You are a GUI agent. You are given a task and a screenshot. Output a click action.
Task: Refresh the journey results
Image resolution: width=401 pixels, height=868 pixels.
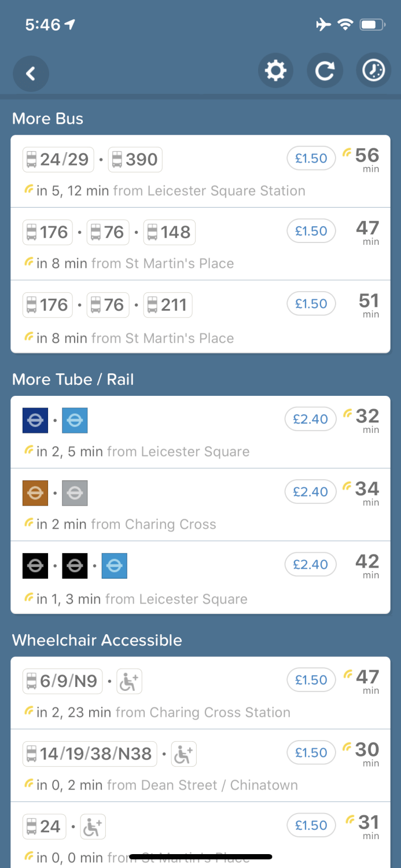[x=325, y=70]
